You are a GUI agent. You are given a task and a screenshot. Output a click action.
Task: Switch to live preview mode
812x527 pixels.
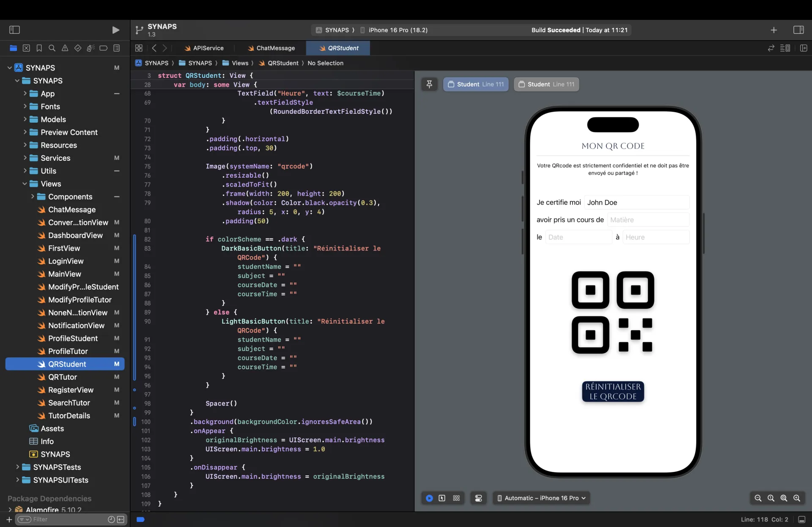click(429, 498)
